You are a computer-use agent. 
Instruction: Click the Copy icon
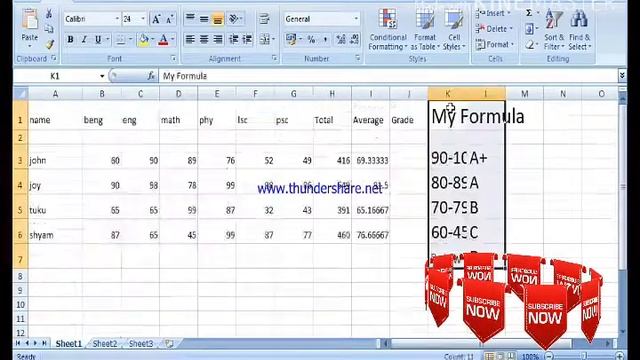pyautogui.click(x=49, y=29)
